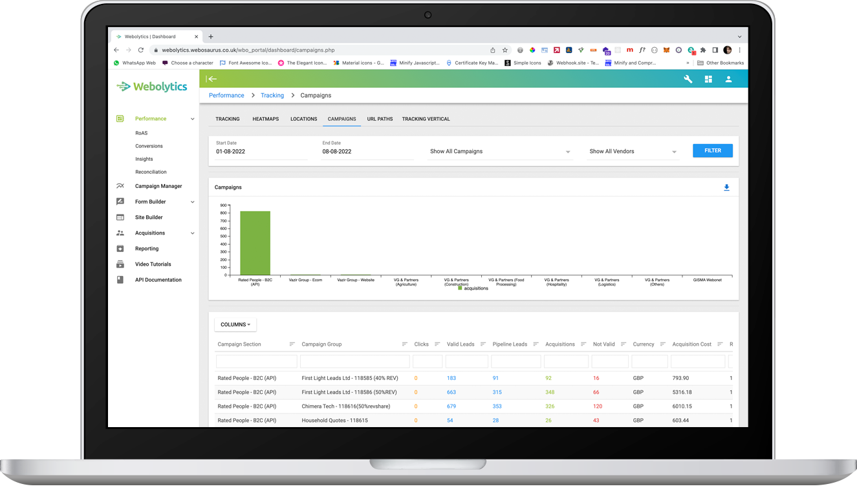Collapse the sidebar using the left arrow icon
Screen dimensions: 857x504
pyautogui.click(x=212, y=79)
